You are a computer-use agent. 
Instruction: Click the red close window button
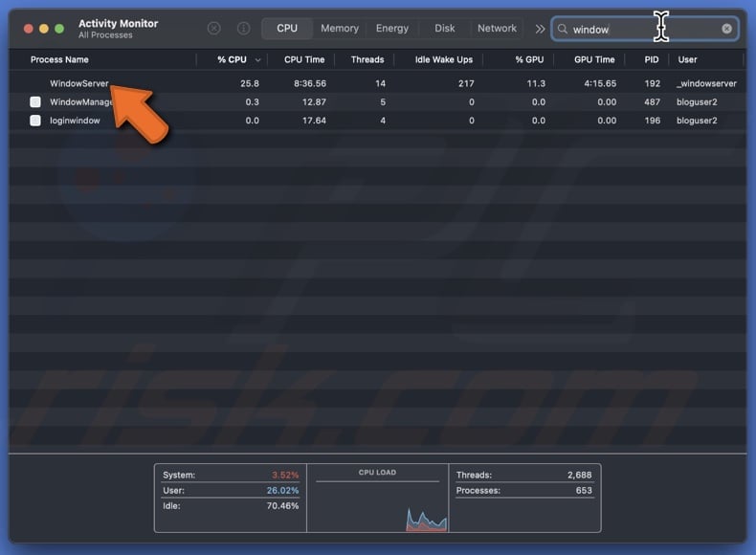tap(29, 29)
